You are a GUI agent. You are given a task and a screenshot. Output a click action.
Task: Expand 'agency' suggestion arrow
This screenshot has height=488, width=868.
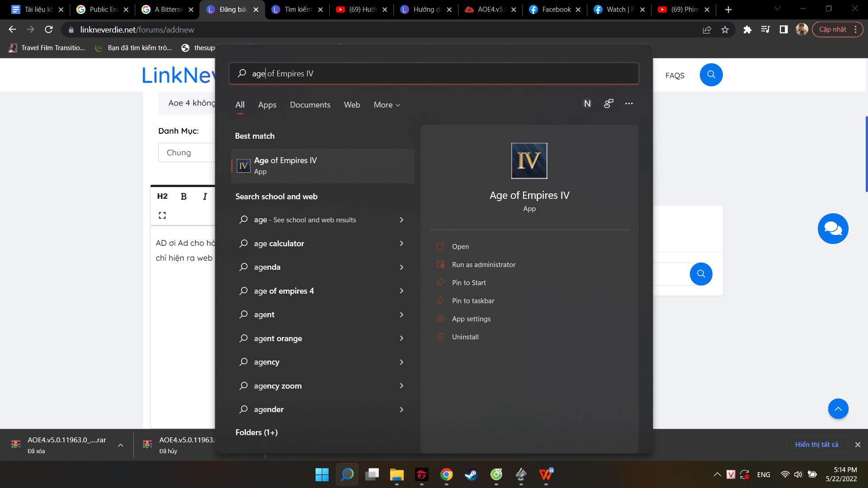[x=401, y=362]
